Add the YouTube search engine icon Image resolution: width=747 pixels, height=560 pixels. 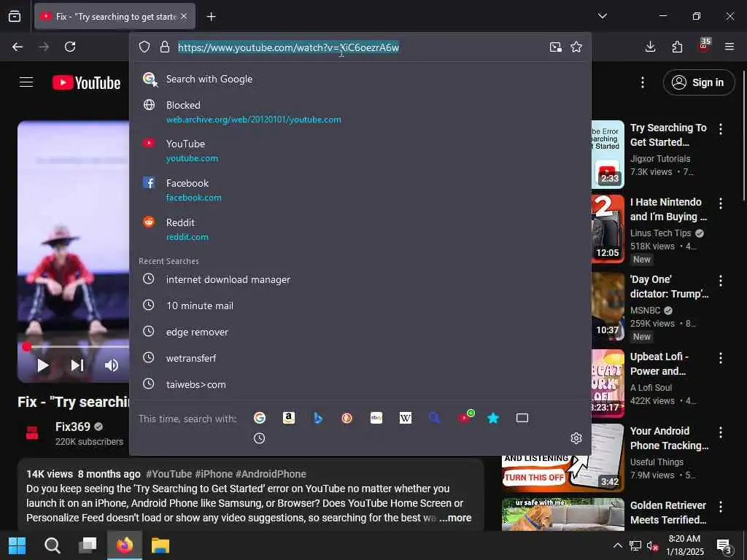coord(465,417)
